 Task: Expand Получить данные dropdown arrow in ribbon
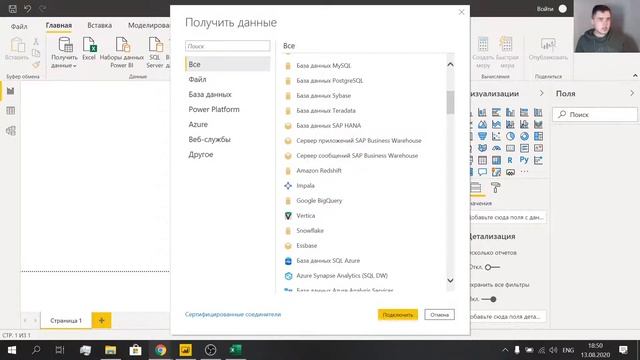[x=74, y=66]
